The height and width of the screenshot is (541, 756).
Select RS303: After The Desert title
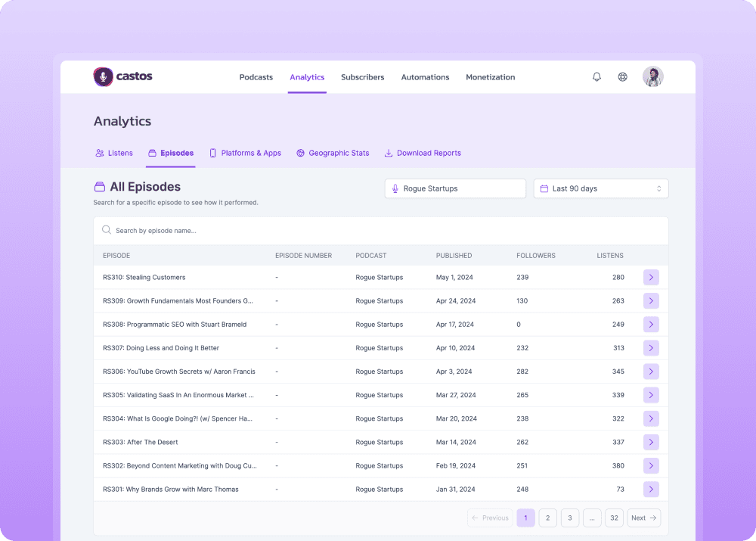click(141, 442)
